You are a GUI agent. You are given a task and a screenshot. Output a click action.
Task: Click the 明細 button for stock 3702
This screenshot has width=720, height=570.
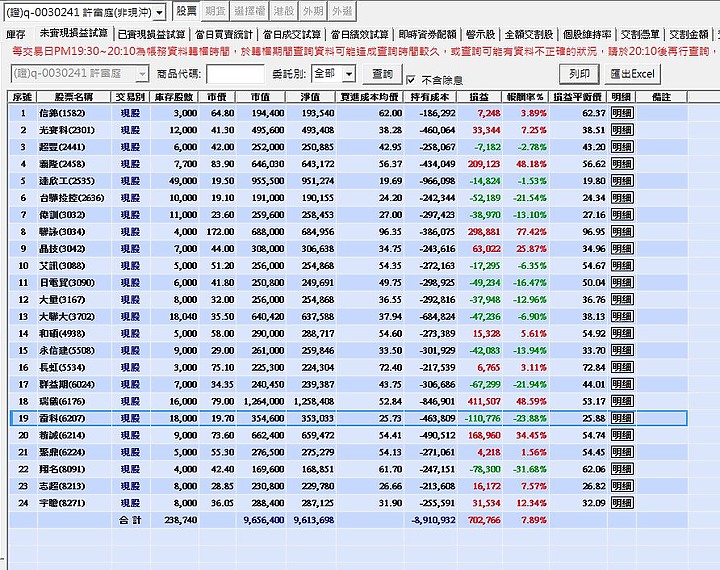pyautogui.click(x=622, y=316)
